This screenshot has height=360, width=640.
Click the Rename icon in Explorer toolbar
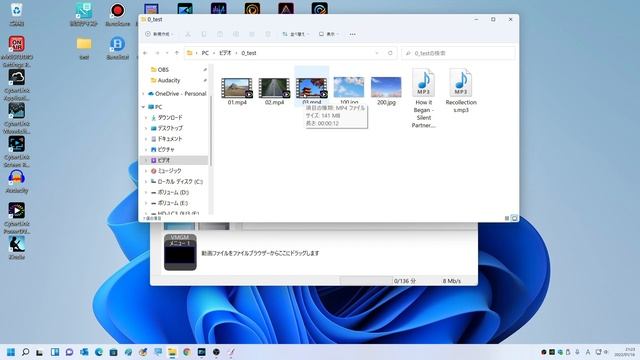click(x=236, y=34)
